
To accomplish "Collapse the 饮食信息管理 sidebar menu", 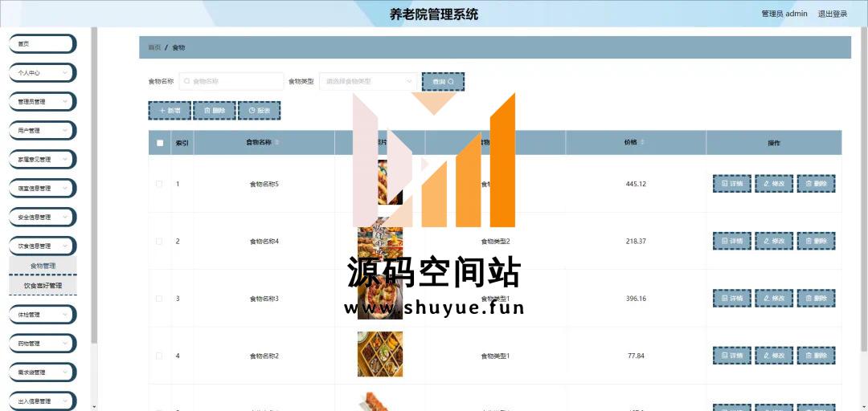I will point(43,246).
